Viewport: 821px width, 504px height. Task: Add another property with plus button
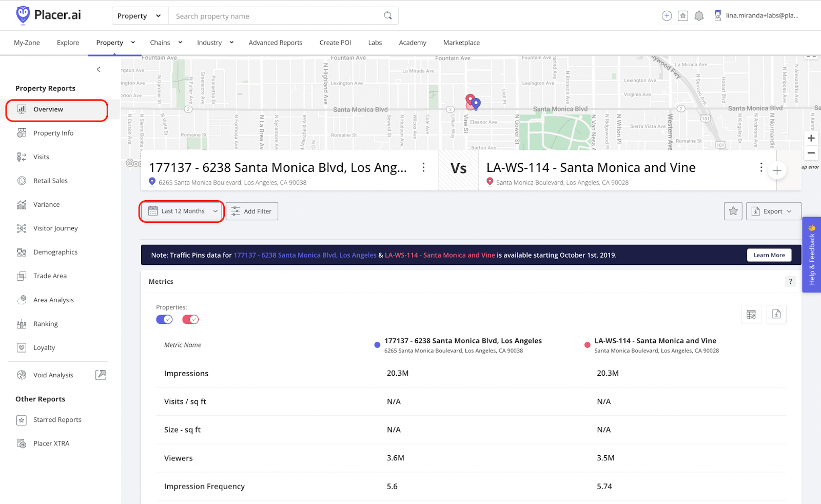click(777, 171)
